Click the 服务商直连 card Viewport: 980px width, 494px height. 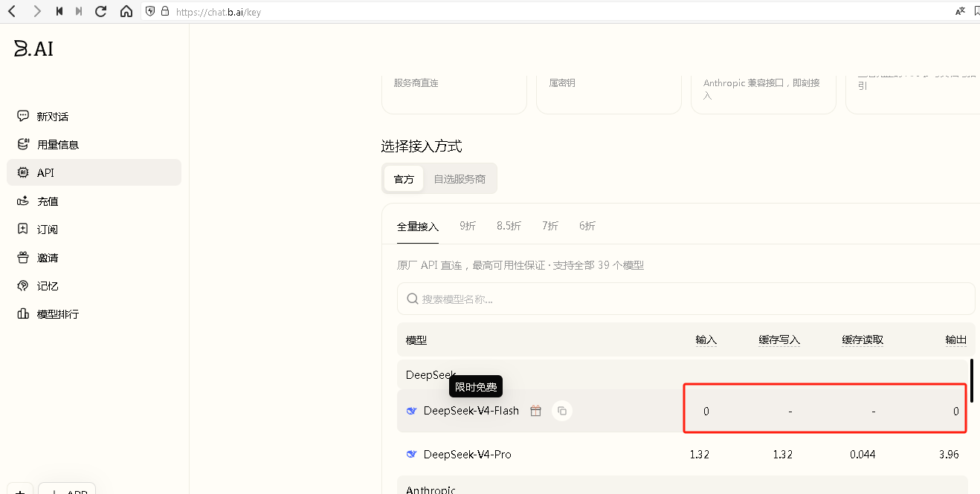coord(454,93)
